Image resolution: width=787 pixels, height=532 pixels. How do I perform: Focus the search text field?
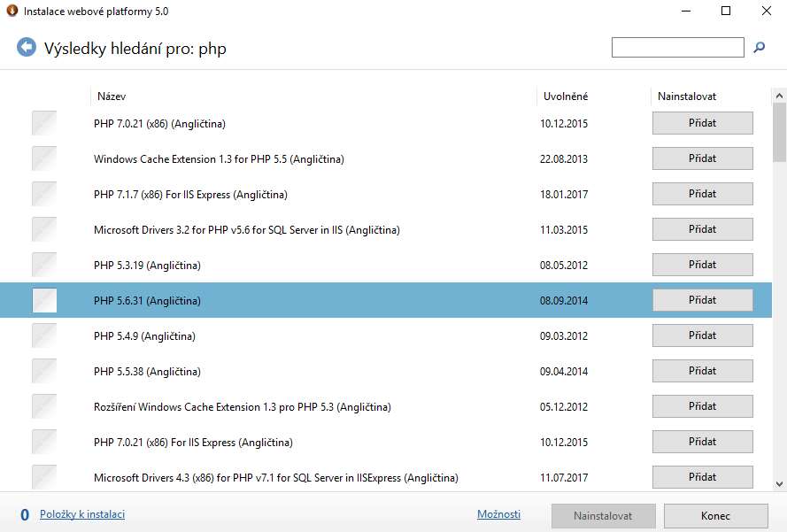pyautogui.click(x=677, y=47)
